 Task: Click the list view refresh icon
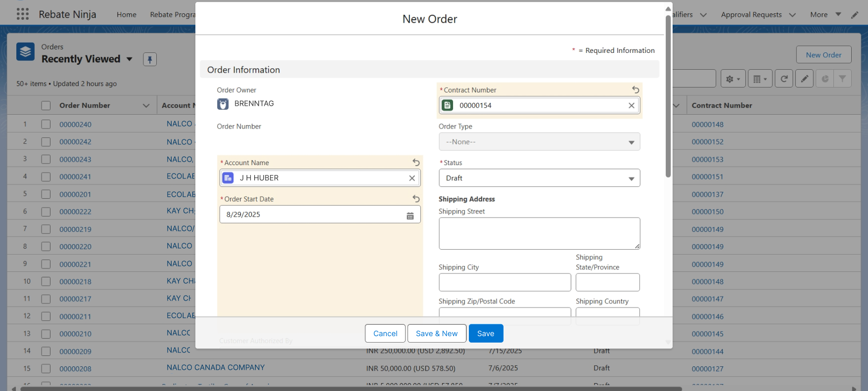pyautogui.click(x=784, y=79)
